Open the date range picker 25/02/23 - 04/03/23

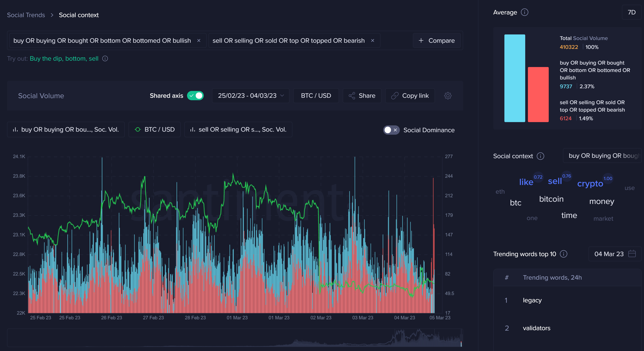[251, 95]
